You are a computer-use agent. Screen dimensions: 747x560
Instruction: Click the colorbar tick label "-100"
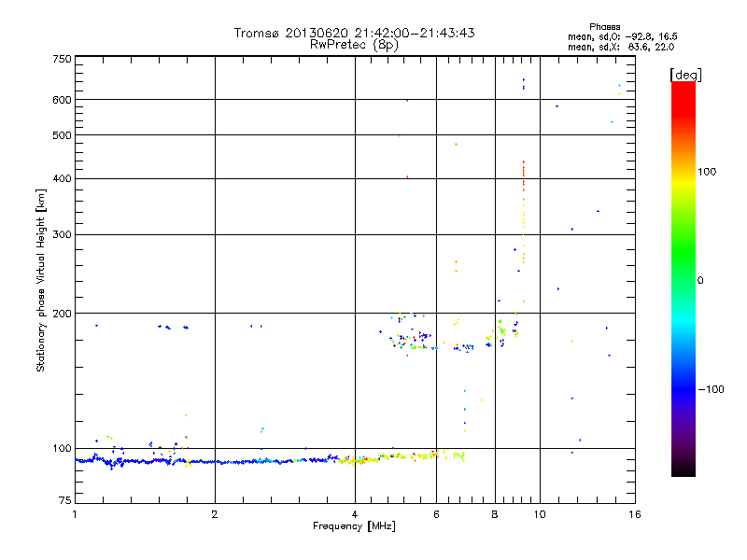(711, 389)
